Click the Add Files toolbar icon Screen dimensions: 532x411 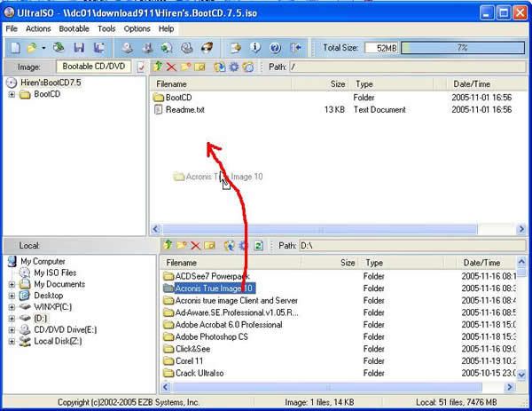coord(236,48)
